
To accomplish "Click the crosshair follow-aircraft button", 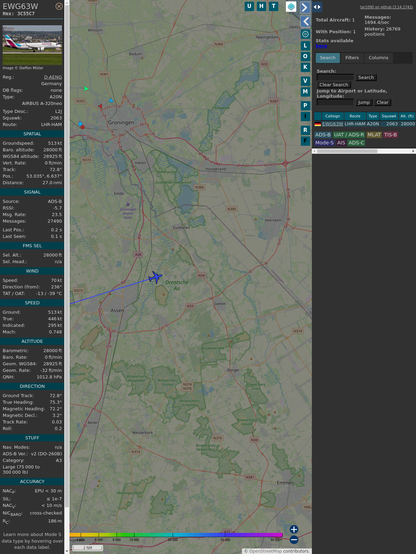I will coord(305,34).
